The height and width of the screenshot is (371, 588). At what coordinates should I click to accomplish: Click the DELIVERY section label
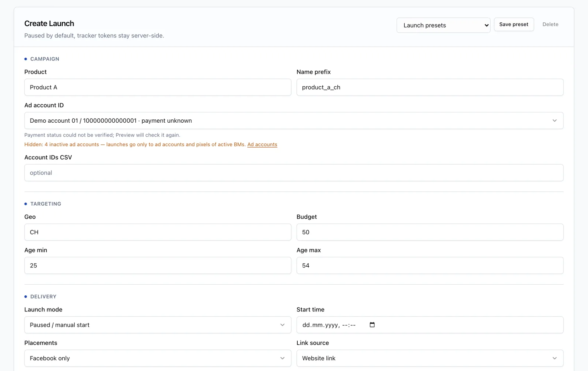pos(43,297)
